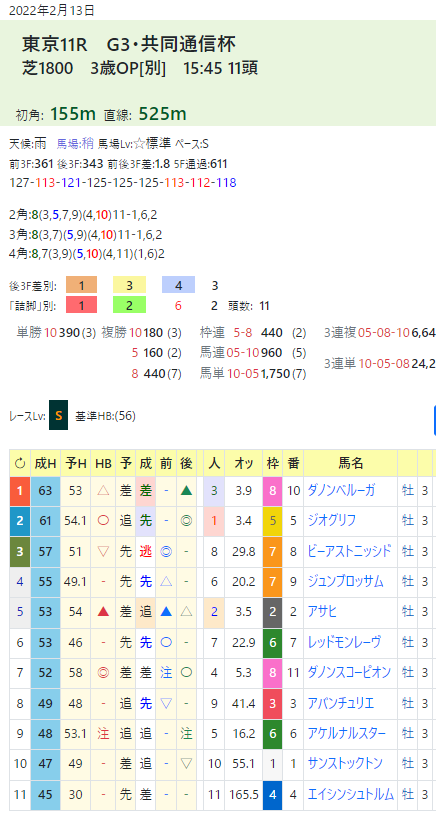Click the first place rank badge 1

click(20, 491)
